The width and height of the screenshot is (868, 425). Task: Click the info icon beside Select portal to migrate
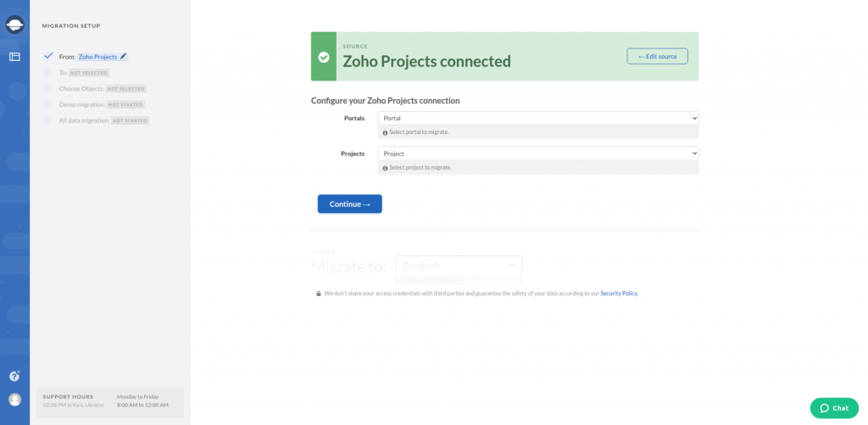[x=386, y=133]
